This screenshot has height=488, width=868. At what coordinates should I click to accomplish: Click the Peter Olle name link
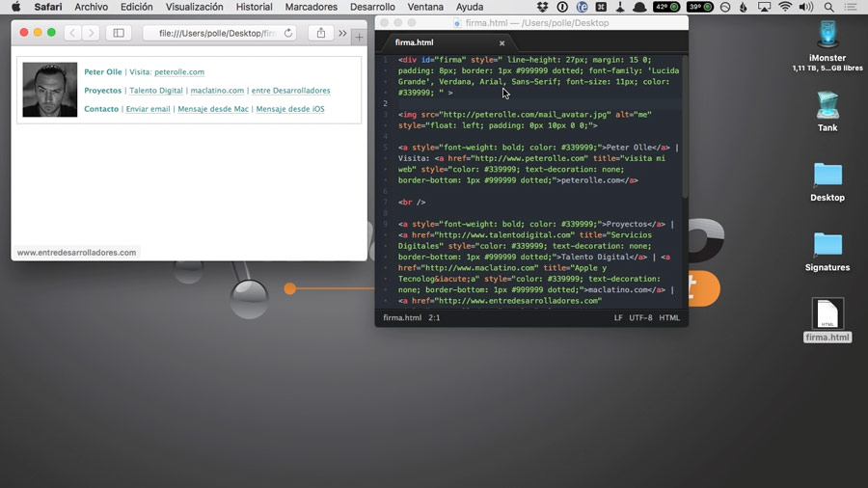[103, 72]
